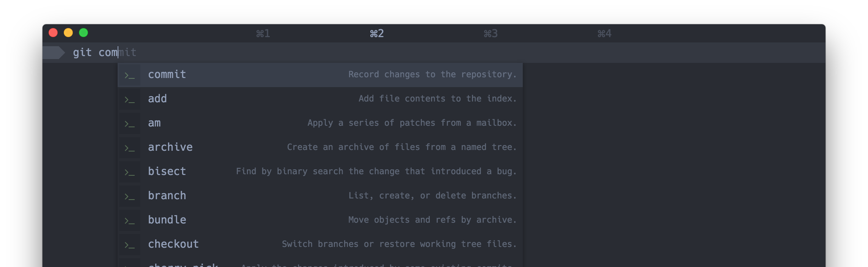Viewport: 868px width, 267px height.
Task: Select 'Find by binary search' bisect description
Action: pyautogui.click(x=376, y=172)
